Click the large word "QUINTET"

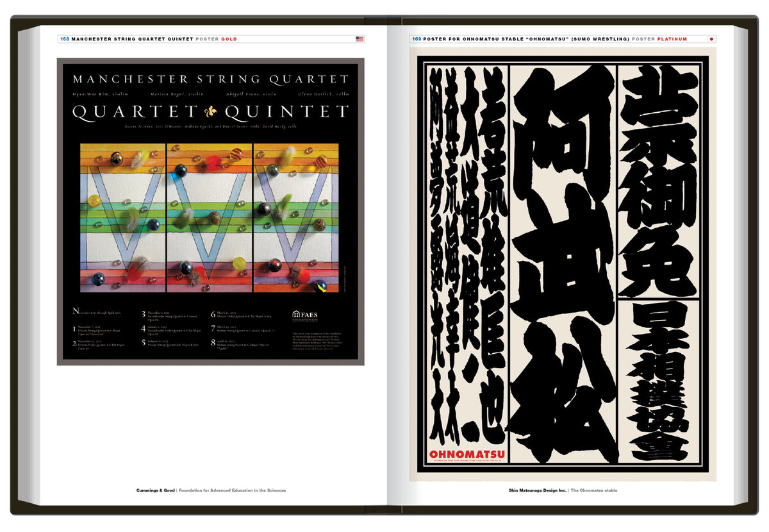[x=286, y=113]
